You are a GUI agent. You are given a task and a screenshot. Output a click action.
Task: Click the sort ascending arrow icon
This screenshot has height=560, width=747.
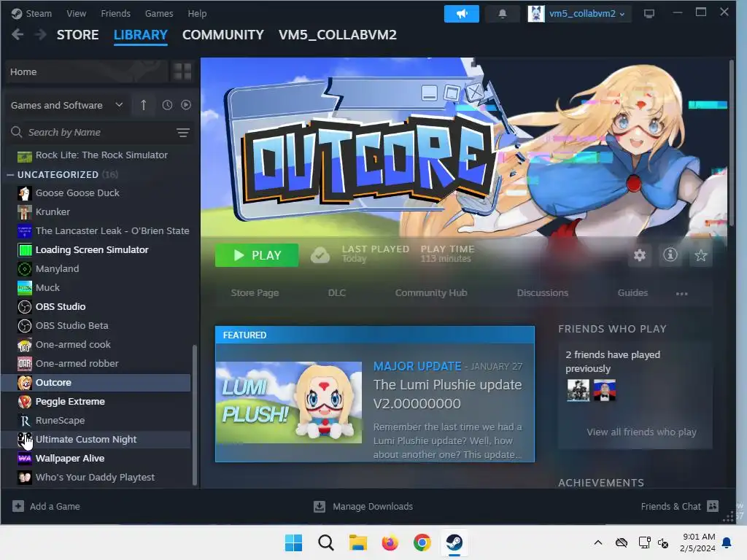[x=144, y=105]
